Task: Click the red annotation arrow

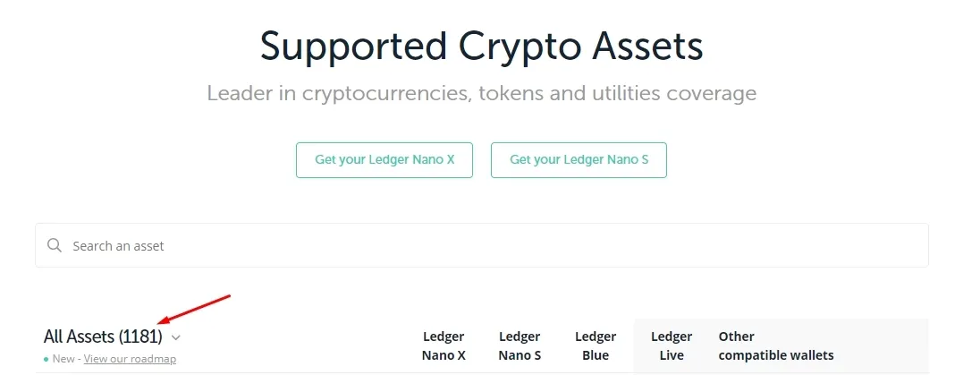Action: pos(194,309)
